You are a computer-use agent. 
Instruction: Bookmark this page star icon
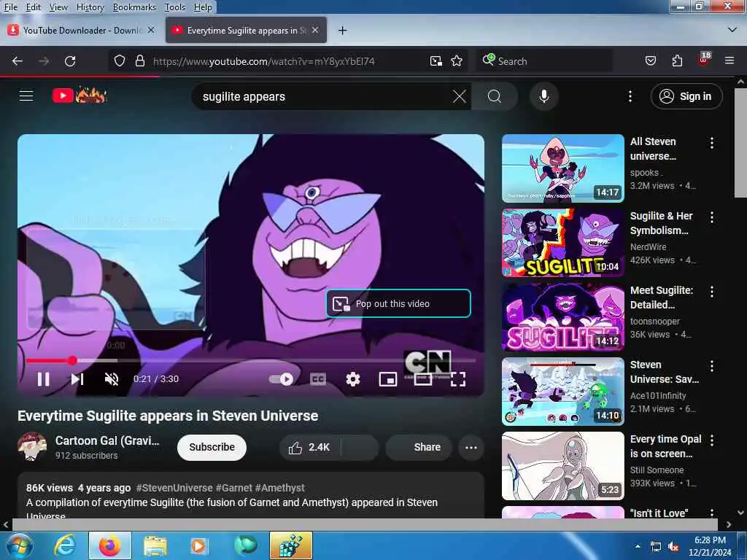(x=457, y=61)
